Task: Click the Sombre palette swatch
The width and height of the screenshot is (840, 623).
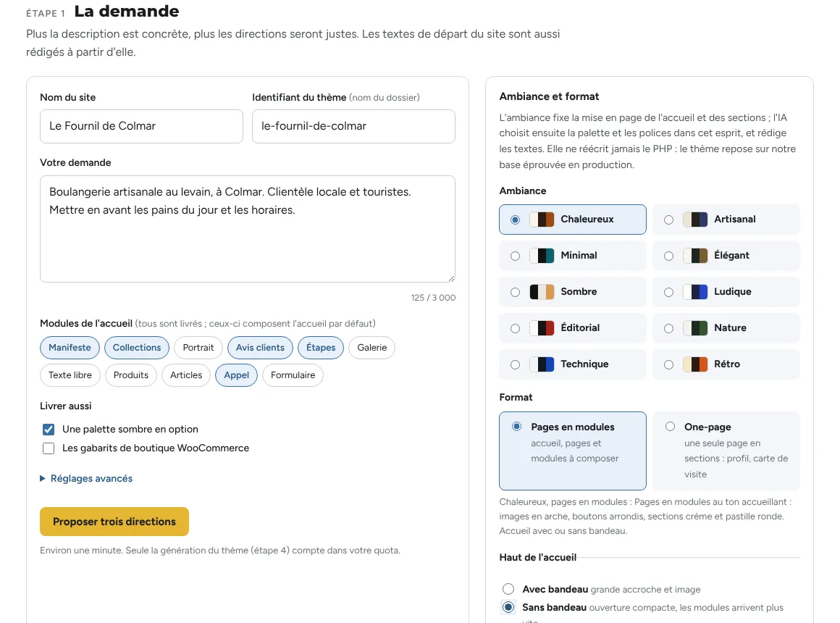Action: (x=542, y=292)
